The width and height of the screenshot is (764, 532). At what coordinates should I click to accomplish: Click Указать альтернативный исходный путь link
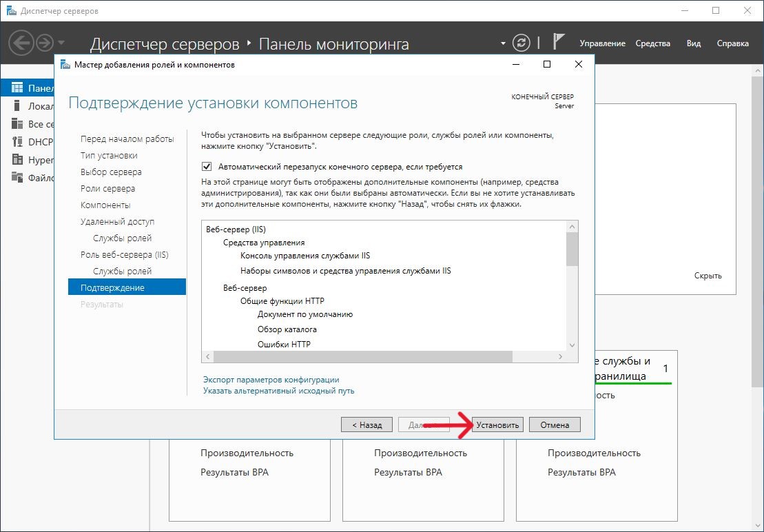click(278, 391)
